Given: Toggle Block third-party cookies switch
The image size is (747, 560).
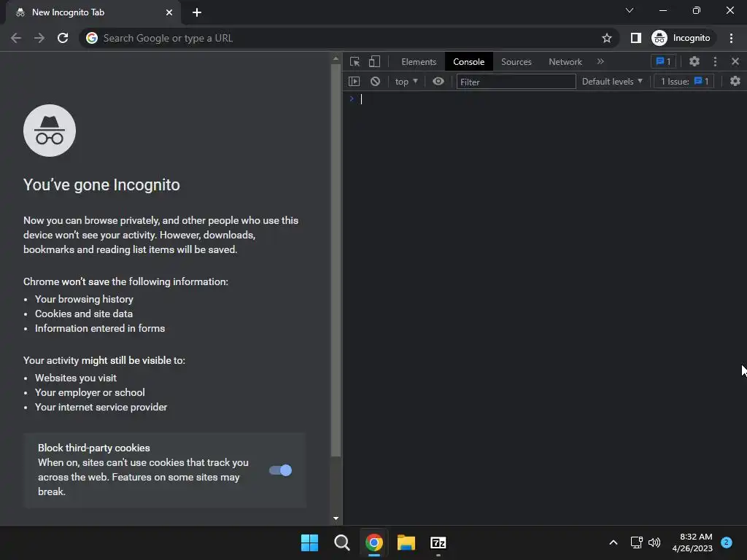Looking at the screenshot, I should click(x=281, y=470).
